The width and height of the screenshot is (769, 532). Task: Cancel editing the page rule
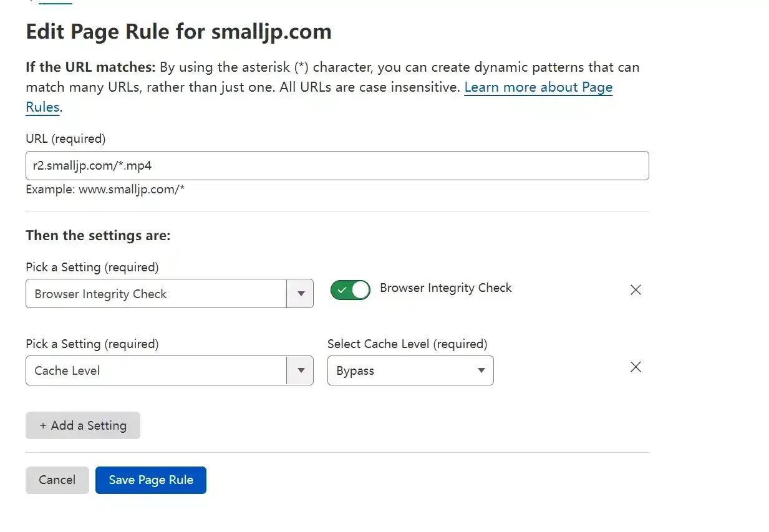57,480
